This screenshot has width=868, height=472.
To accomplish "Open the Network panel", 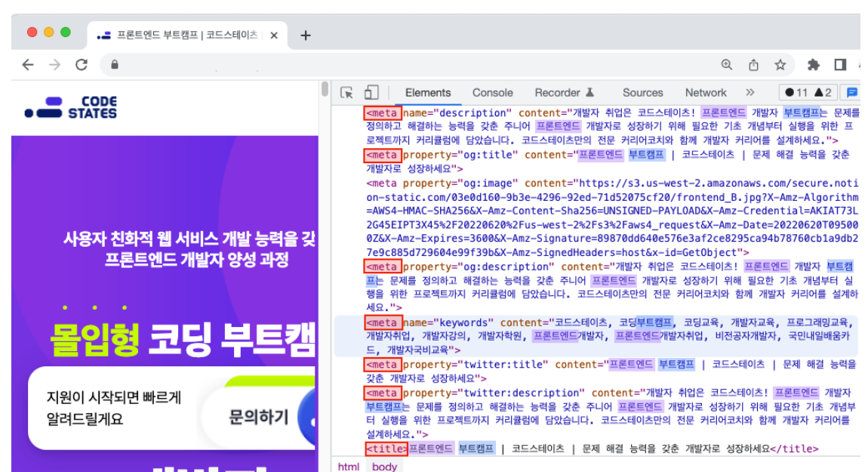I will pos(705,93).
